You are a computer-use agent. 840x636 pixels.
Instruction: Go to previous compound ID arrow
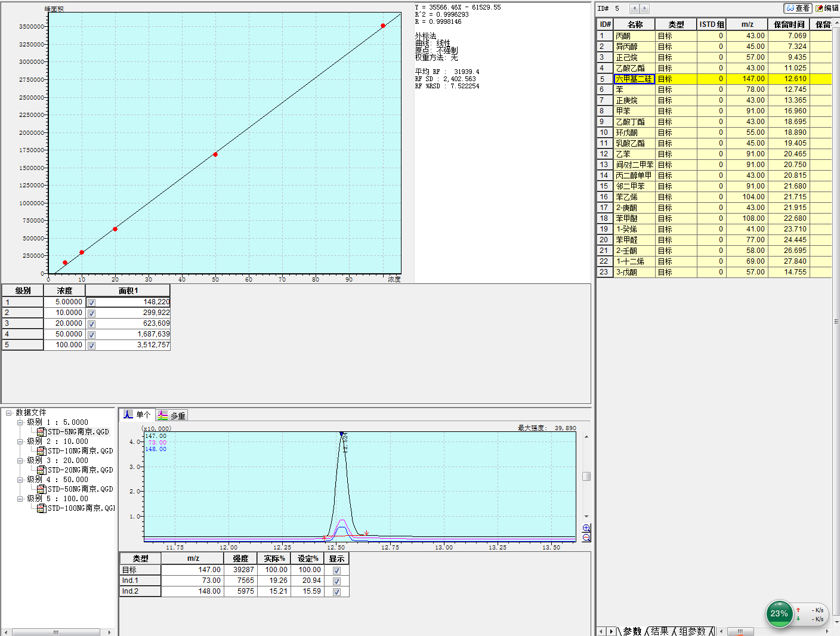(x=634, y=8)
